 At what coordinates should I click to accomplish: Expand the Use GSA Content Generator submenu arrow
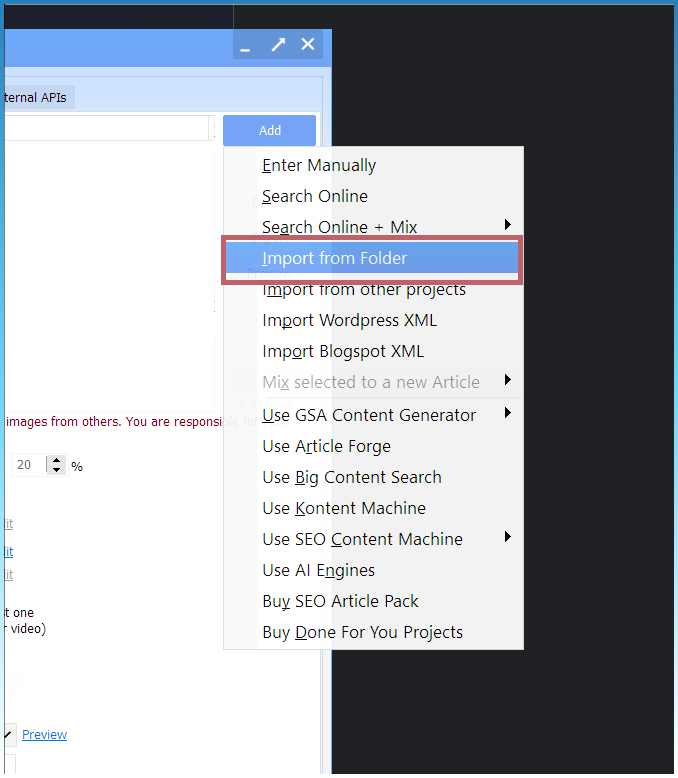(x=508, y=413)
